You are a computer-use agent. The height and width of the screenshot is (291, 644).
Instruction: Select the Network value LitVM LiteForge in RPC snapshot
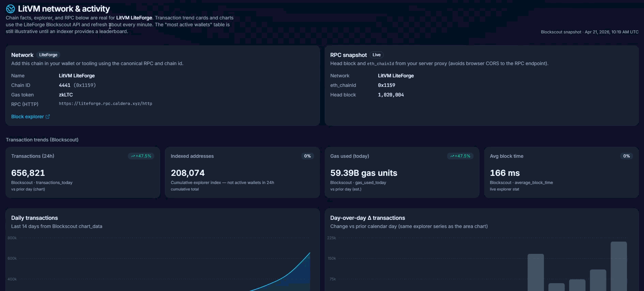[x=396, y=76]
